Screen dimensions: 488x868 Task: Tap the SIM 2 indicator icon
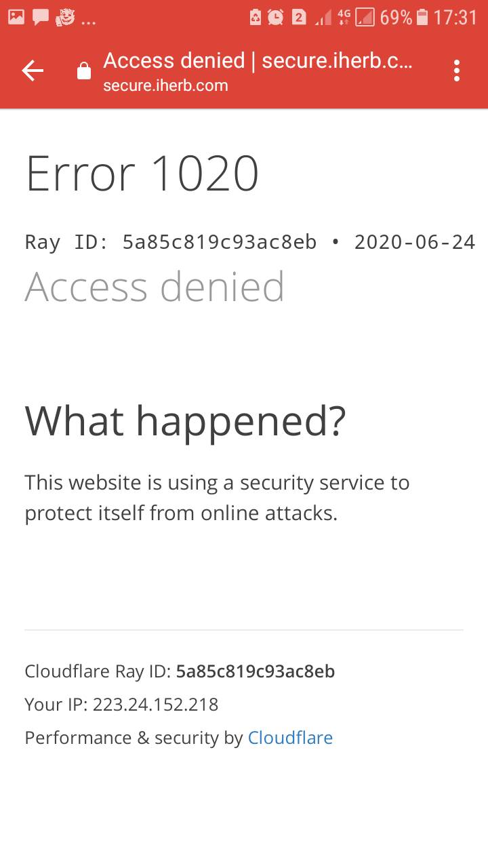(x=299, y=18)
